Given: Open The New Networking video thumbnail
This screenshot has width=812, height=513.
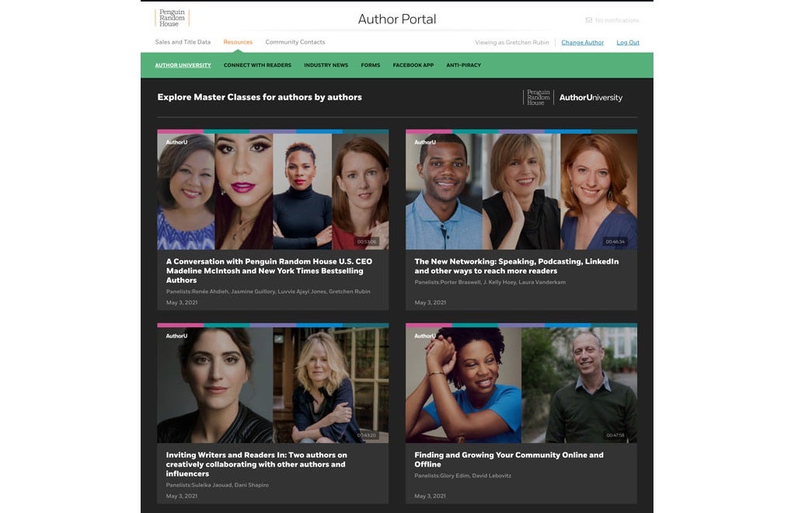Looking at the screenshot, I should 521,190.
